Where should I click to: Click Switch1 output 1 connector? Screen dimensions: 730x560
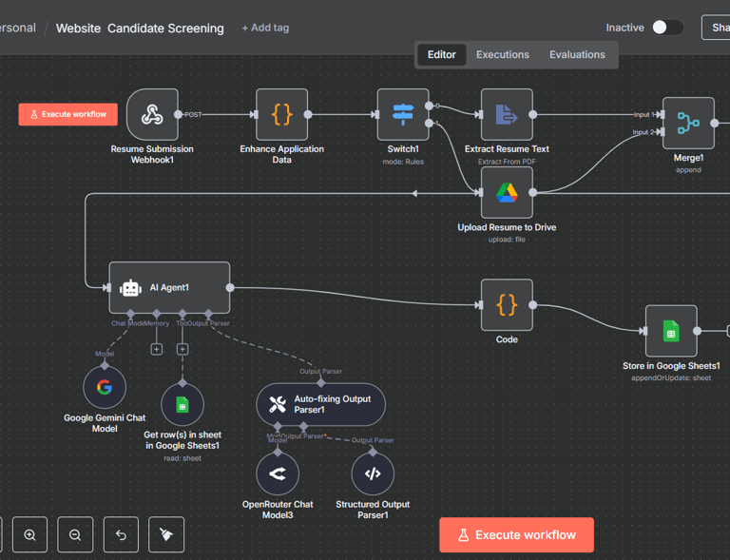(x=429, y=123)
